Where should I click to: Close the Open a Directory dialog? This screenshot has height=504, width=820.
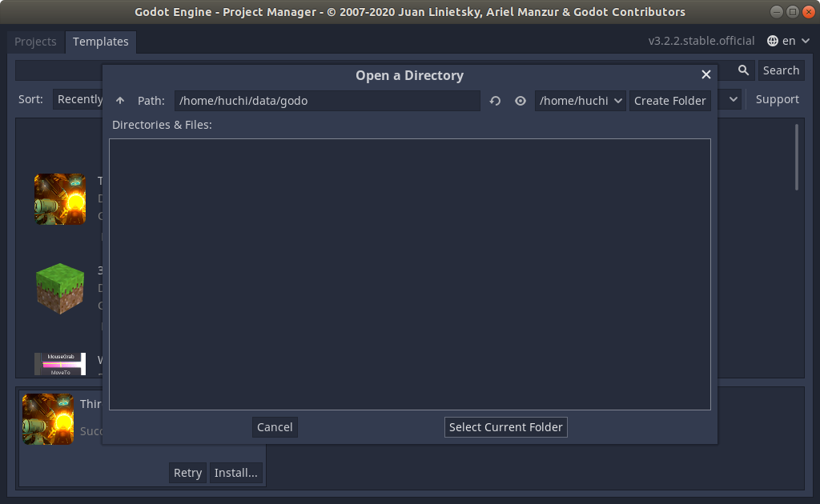coord(706,74)
